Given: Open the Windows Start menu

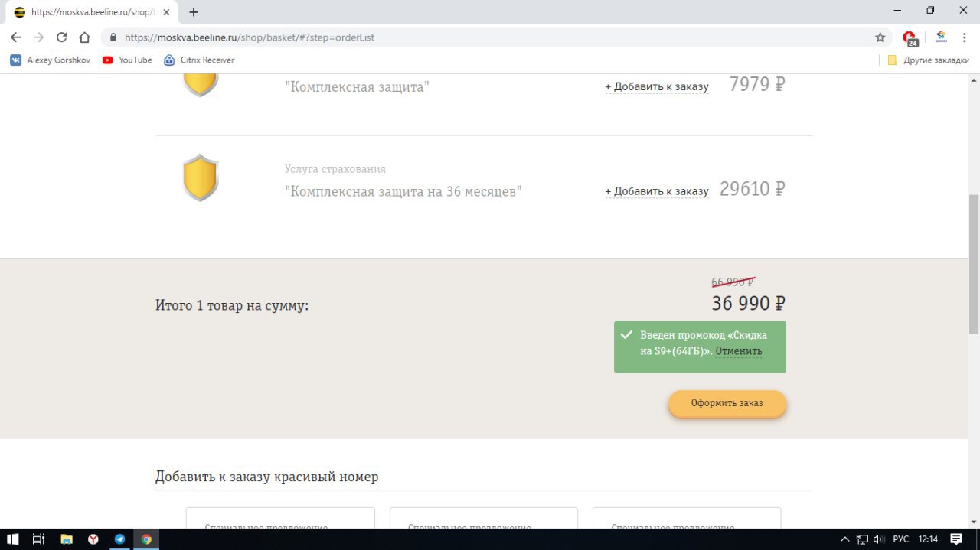Looking at the screenshot, I should 13,539.
